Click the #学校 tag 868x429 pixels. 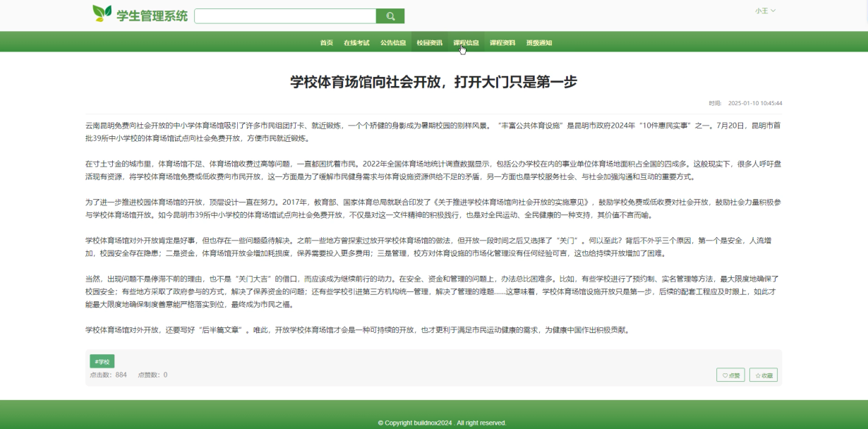click(102, 361)
